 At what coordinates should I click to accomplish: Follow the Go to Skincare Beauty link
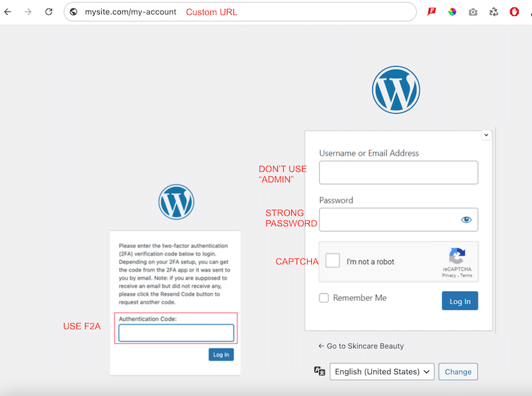click(361, 346)
